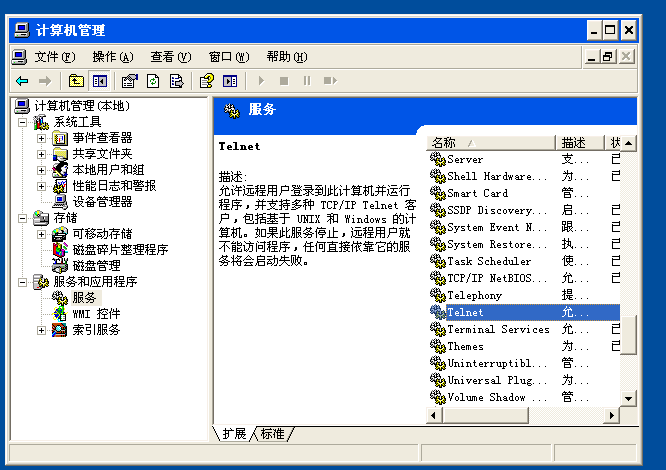Click the Forward arrow toolbar icon
Viewport: 666px width, 470px height.
45,81
